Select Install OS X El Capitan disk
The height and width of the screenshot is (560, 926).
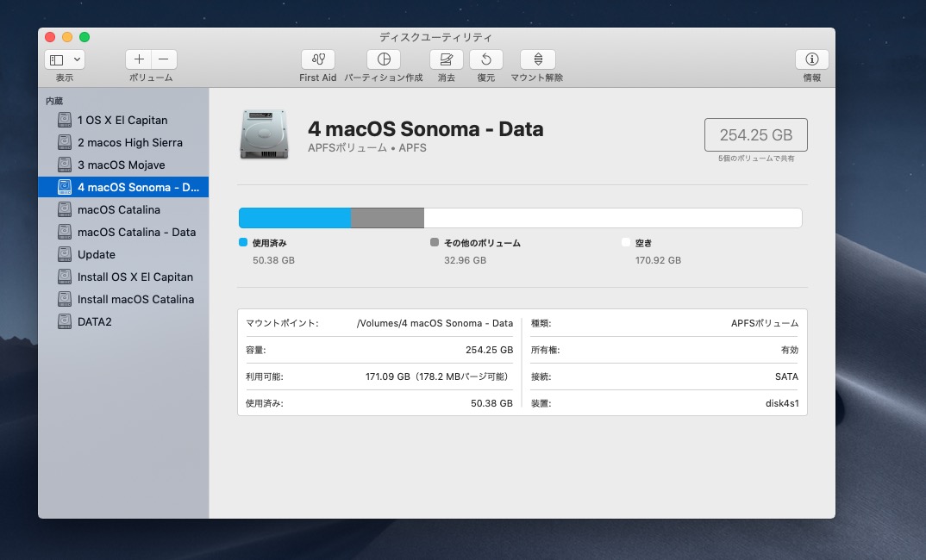pyautogui.click(x=135, y=277)
